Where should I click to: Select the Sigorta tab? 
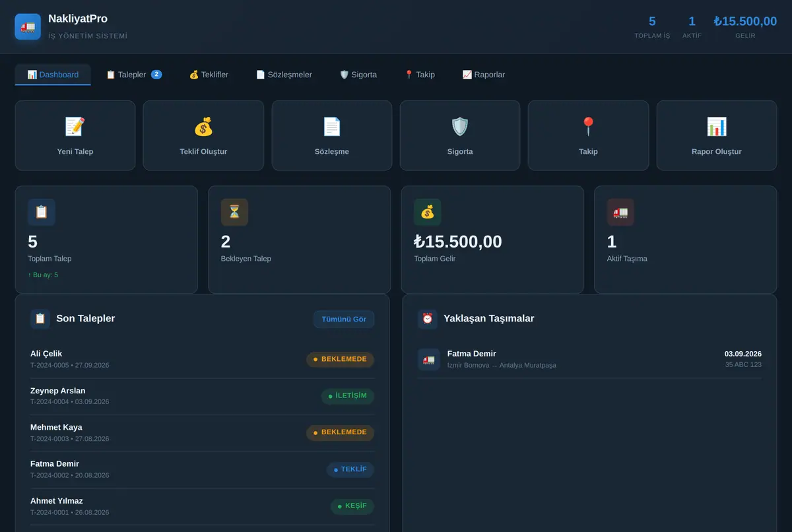coord(358,75)
